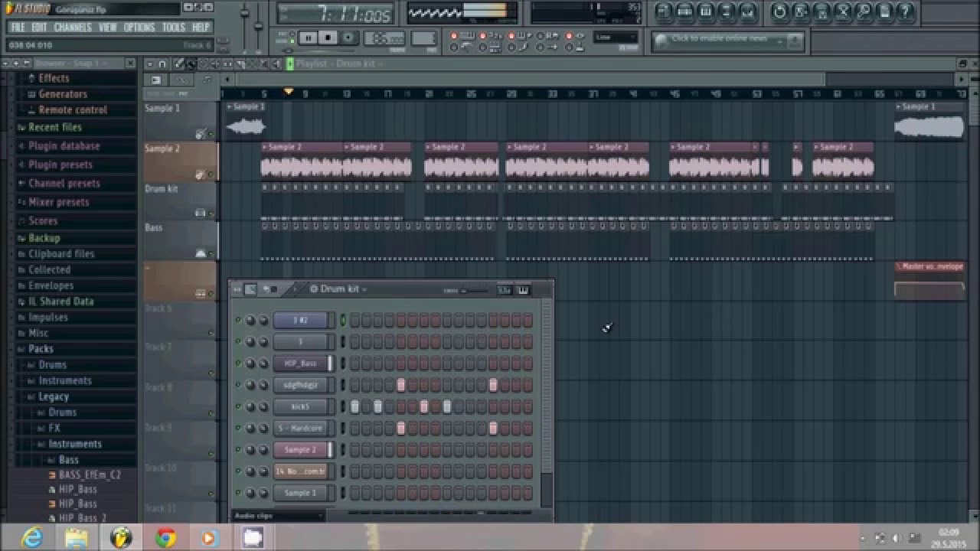980x551 pixels.
Task: Click the globe online news icon
Action: click(x=661, y=42)
